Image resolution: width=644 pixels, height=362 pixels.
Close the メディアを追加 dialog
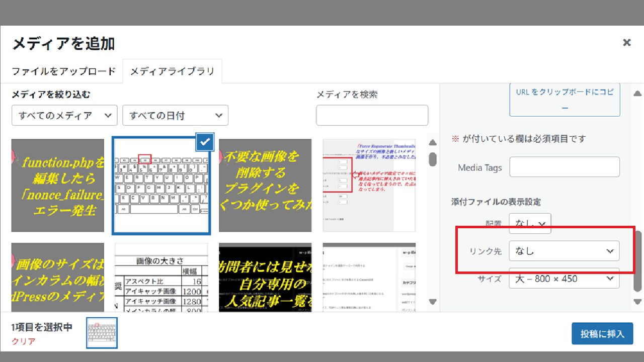coord(626,43)
